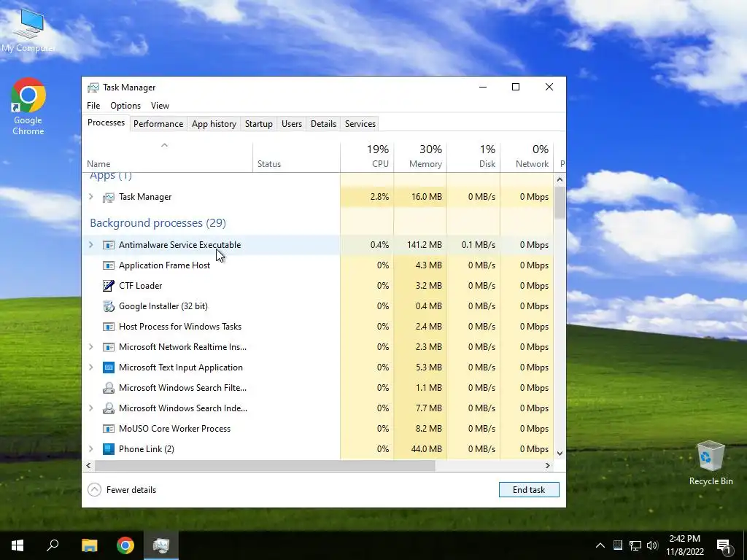Click the End task button
This screenshot has width=747, height=560.
529,489
